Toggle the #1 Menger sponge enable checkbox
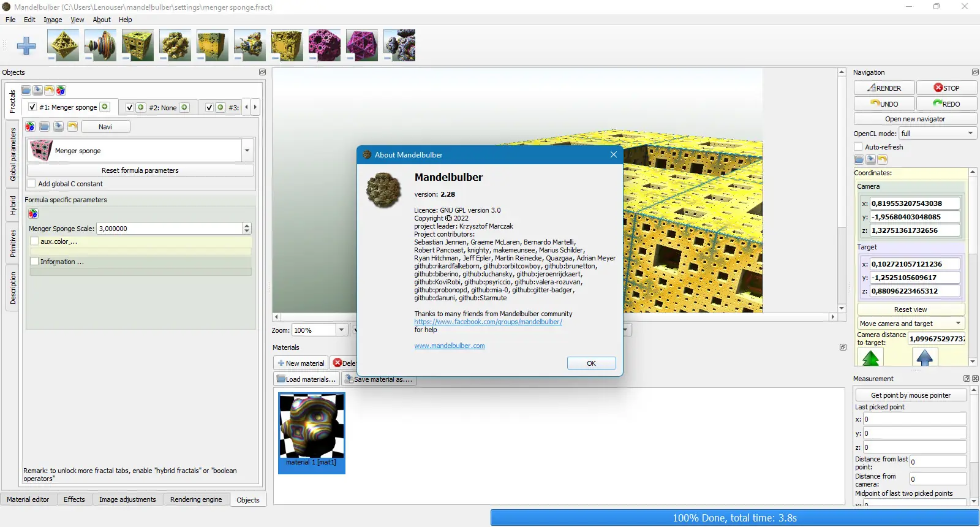This screenshot has height=527, width=980. coord(32,107)
